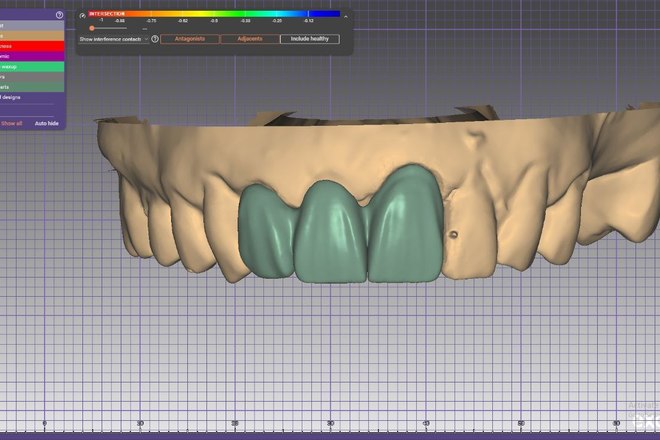Click the rainbow Intersection color scale bar
This screenshot has height=440, width=660.
[x=215, y=14]
